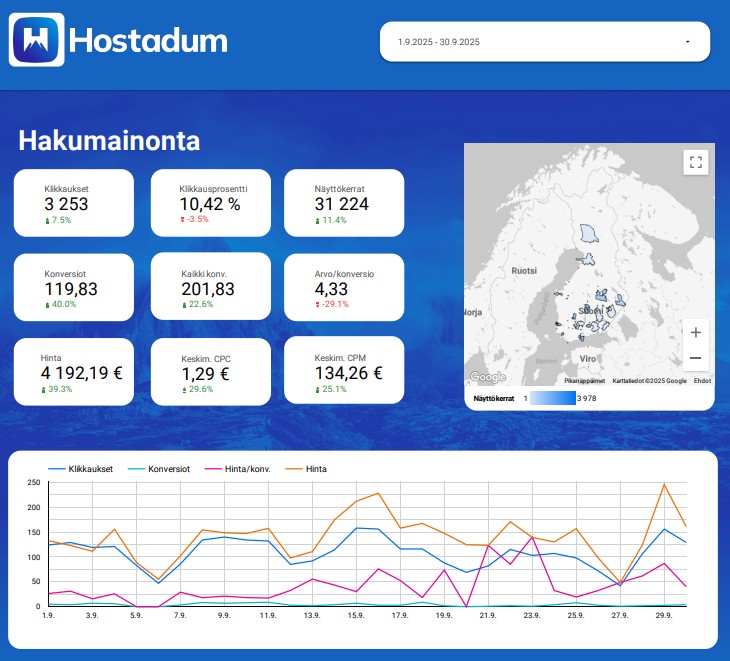
Task: Click the green arrow under Klikkaukset
Action: (x=47, y=220)
